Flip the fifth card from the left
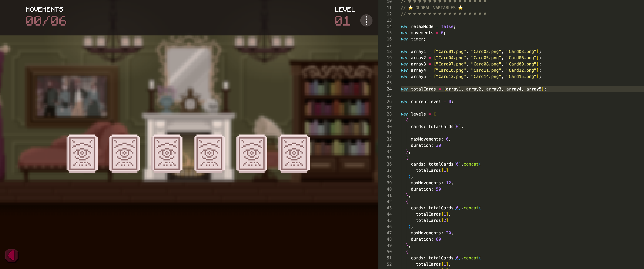This screenshot has height=269, width=644. point(252,153)
